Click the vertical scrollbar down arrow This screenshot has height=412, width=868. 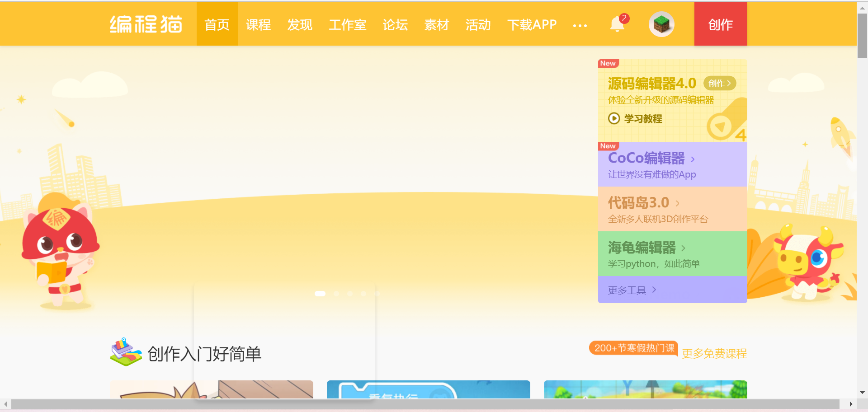click(x=863, y=393)
